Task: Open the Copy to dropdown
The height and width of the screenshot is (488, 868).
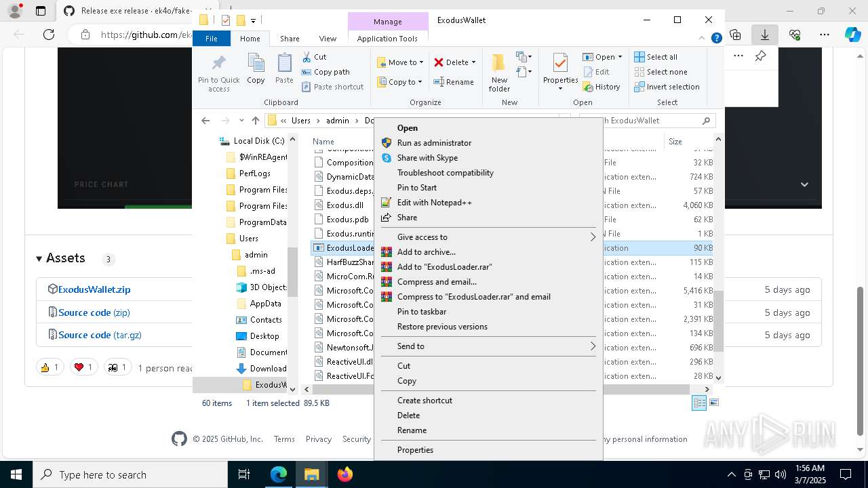Action: [400, 82]
